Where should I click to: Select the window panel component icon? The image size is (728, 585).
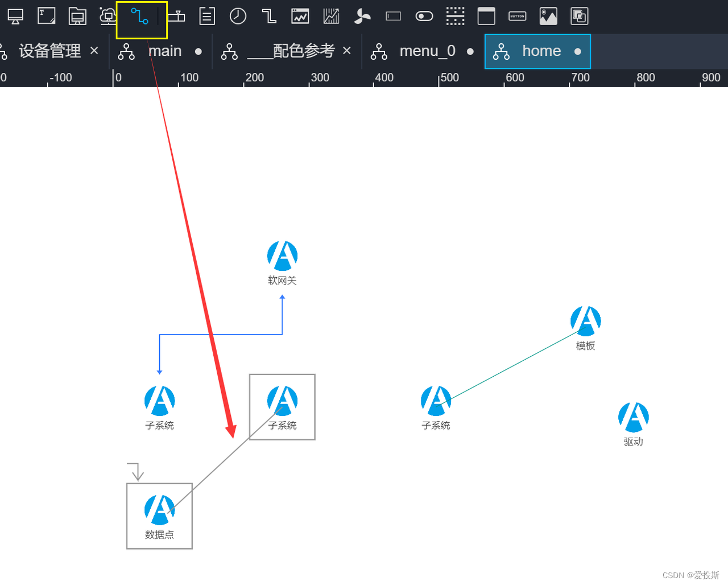486,17
